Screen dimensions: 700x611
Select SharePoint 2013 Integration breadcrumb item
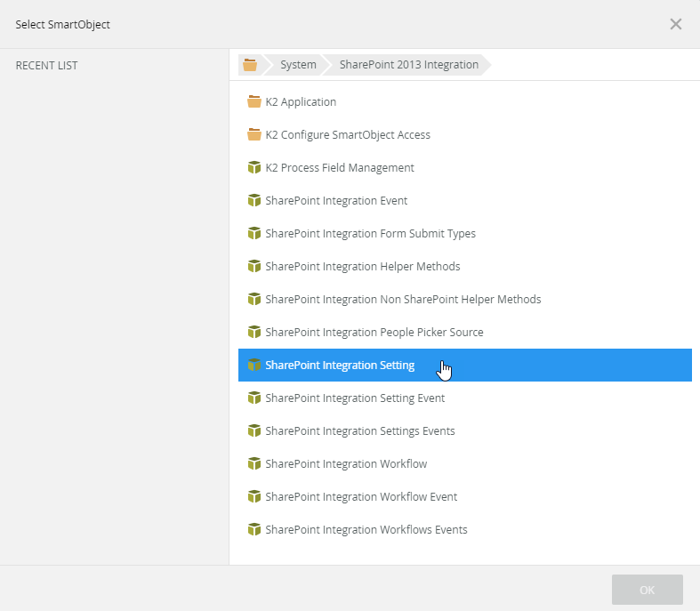408,65
